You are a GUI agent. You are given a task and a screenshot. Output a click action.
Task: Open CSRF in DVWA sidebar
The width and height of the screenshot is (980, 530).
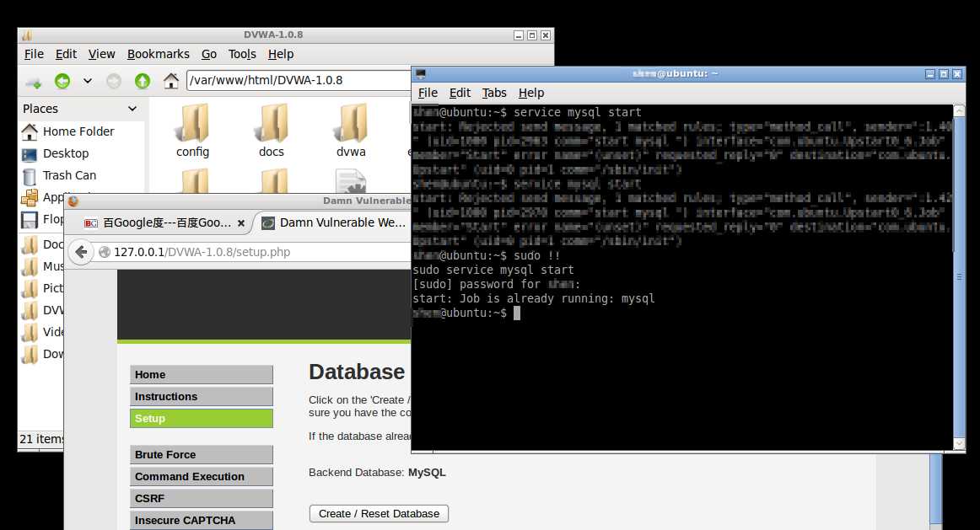click(x=202, y=498)
